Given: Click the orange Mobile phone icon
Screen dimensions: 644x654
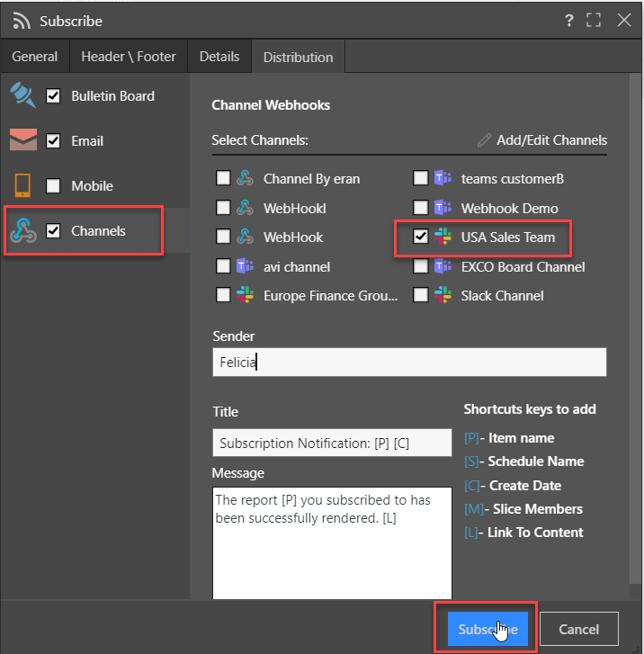Looking at the screenshot, I should 22,185.
